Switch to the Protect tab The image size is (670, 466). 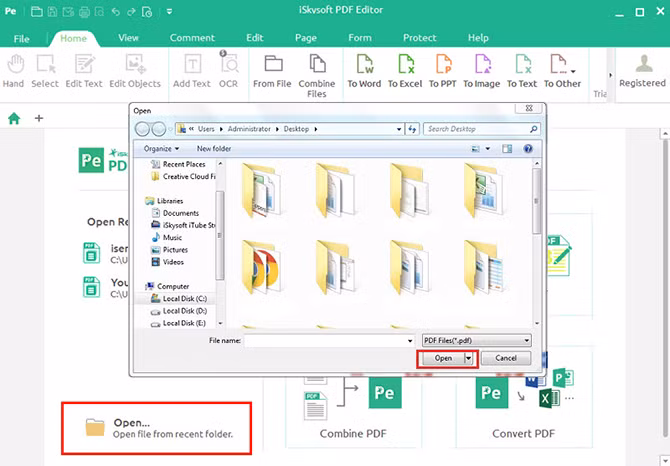(x=419, y=37)
